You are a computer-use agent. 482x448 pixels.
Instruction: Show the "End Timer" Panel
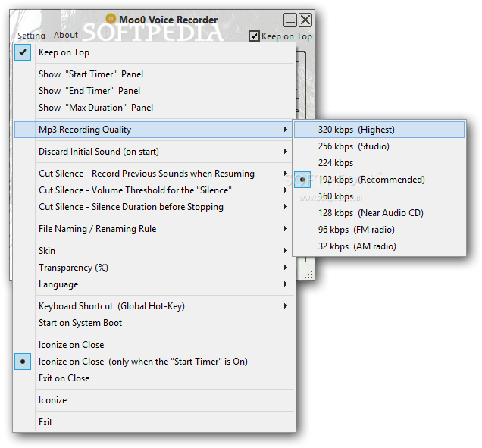[155, 91]
